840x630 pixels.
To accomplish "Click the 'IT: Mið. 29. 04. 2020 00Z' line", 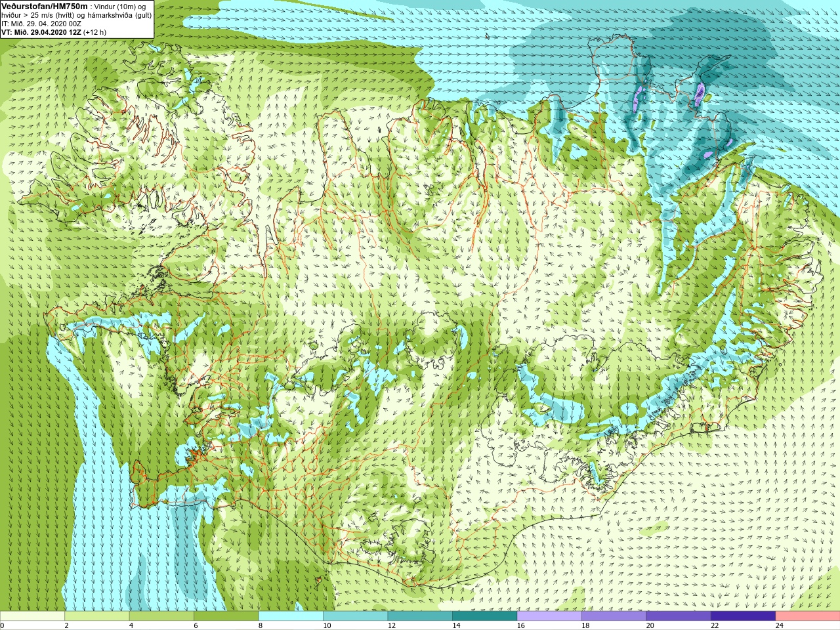I will (41, 24).
